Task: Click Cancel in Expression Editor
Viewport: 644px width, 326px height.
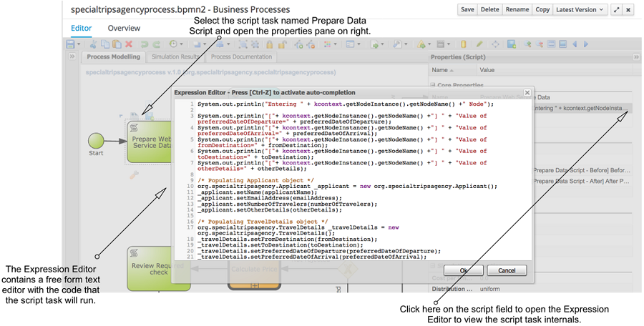Action: (507, 270)
